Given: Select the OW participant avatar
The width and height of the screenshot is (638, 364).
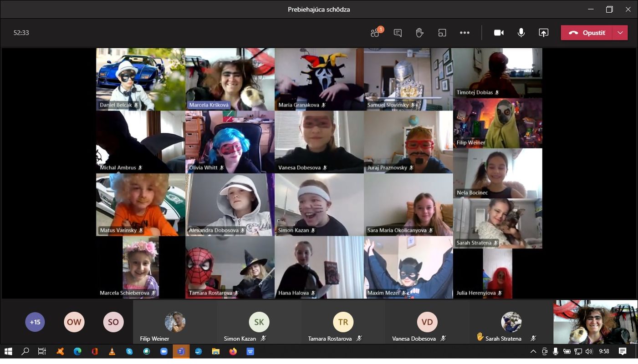Looking at the screenshot, I should click(74, 322).
